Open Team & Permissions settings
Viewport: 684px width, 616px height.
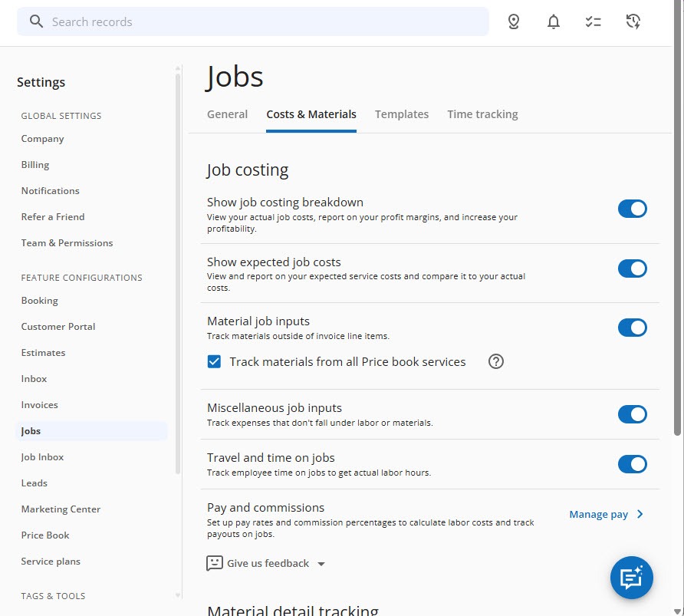click(x=67, y=243)
